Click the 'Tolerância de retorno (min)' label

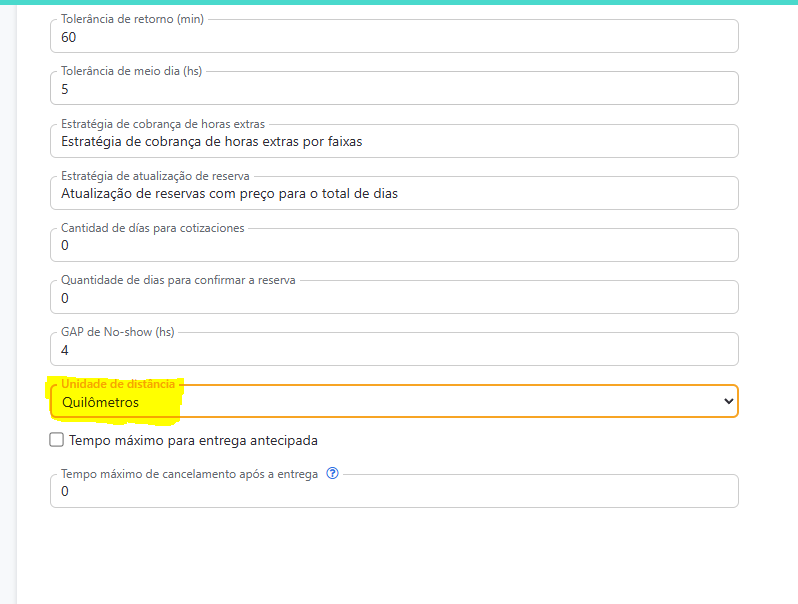[x=131, y=20]
